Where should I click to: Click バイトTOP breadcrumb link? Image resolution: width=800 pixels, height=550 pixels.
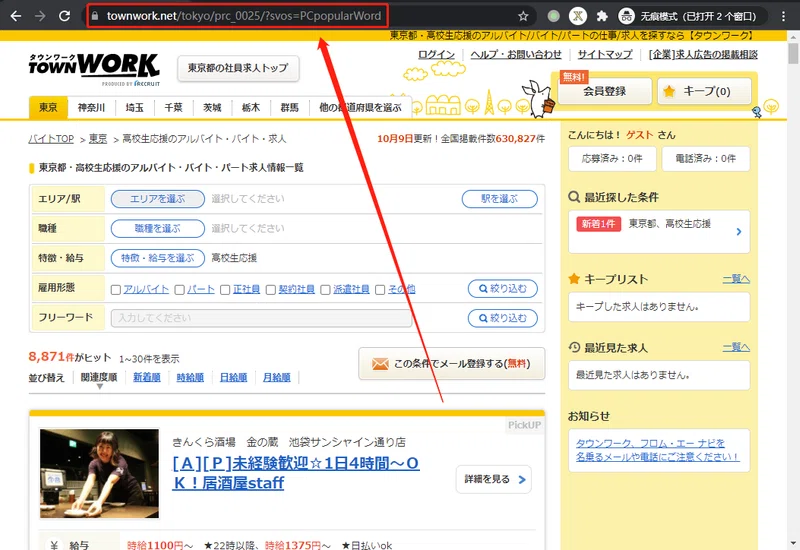click(51, 139)
